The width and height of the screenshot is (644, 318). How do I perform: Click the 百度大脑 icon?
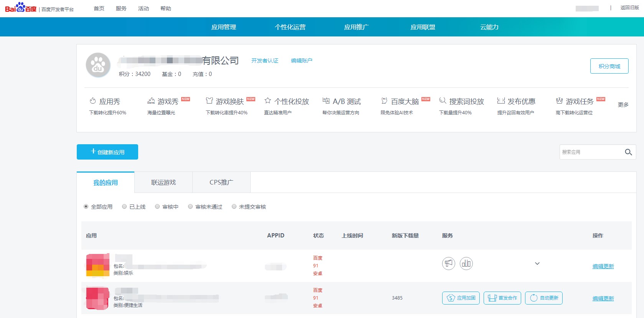384,101
